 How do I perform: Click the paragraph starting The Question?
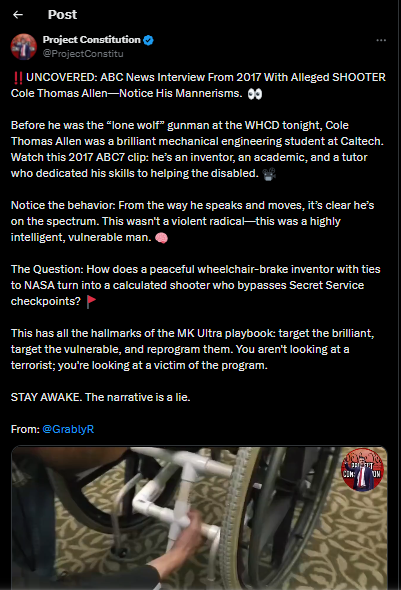[196, 285]
